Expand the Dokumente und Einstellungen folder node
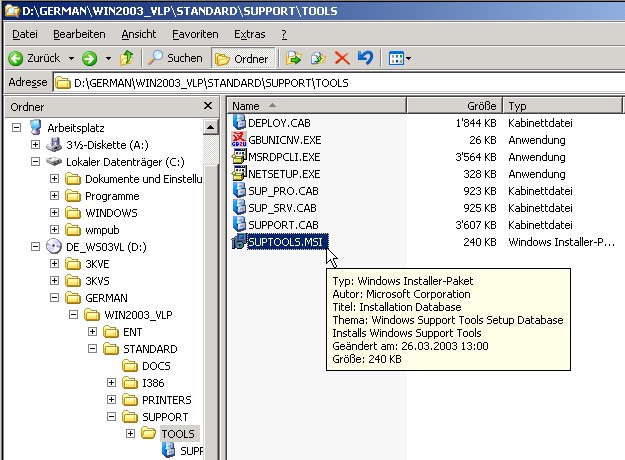Viewport: 625px width, 460px height. pos(55,179)
